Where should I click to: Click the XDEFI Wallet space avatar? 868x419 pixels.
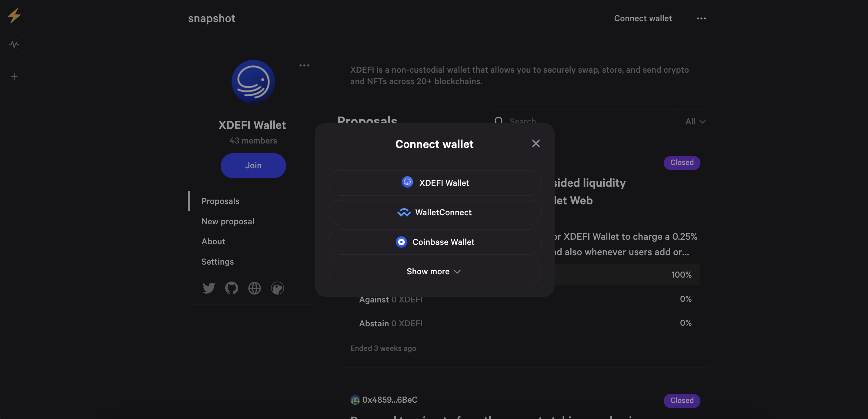coord(253,82)
